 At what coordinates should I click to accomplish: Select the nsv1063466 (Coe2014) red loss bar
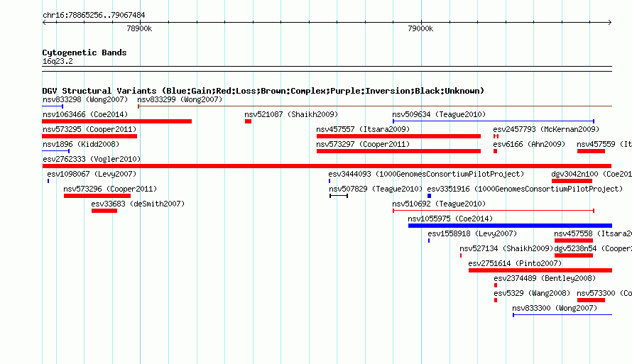coord(117,121)
